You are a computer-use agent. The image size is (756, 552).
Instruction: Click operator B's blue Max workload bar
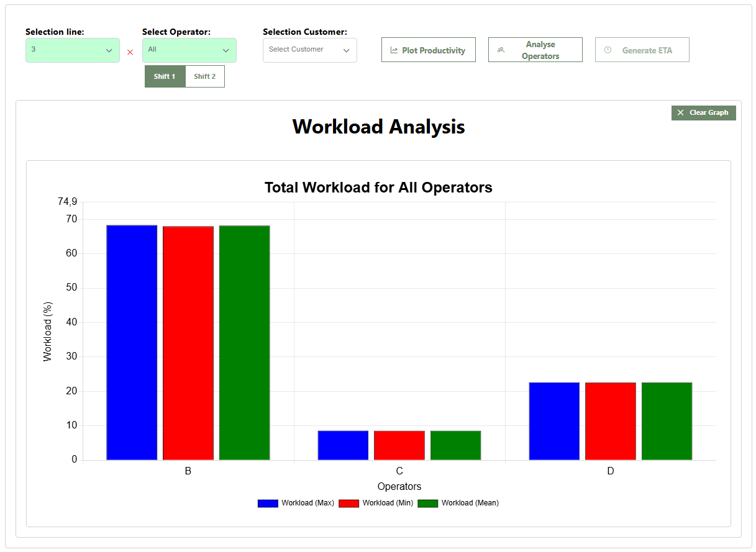click(132, 342)
